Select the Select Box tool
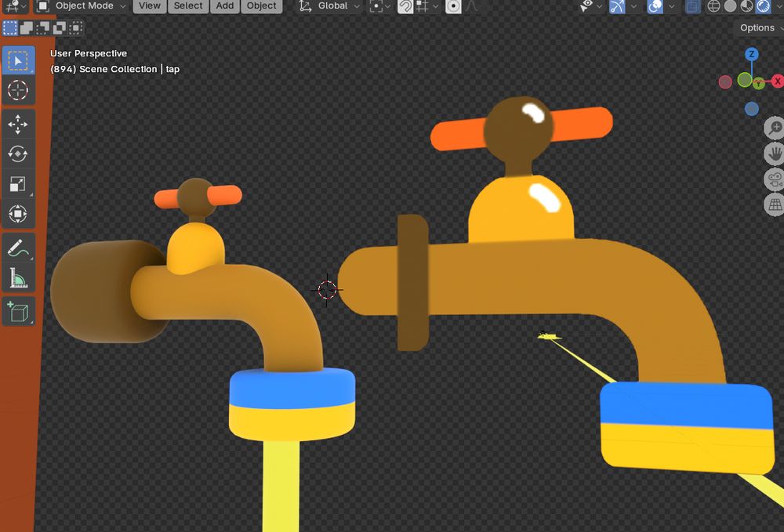 click(x=18, y=60)
